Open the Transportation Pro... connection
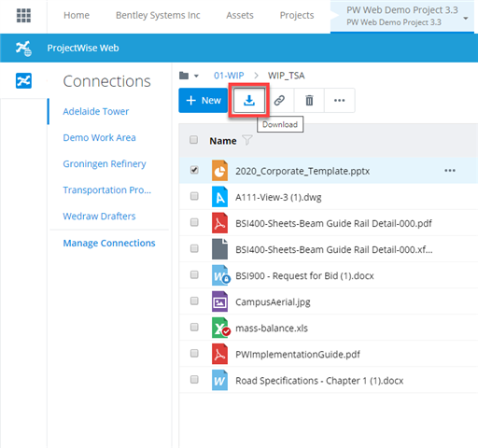The image size is (478, 448). click(x=107, y=189)
